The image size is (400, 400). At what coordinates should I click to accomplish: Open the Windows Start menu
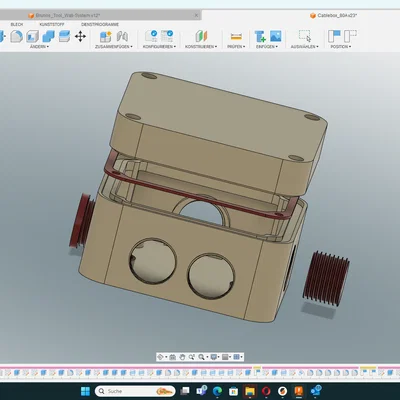[85, 391]
